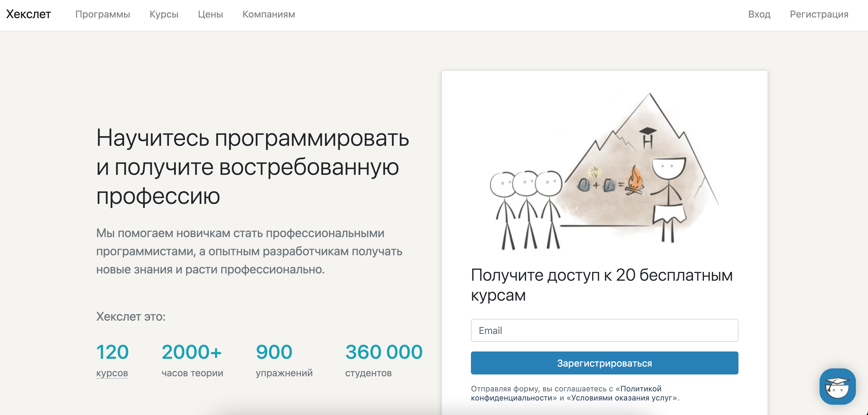Click the 360 000 студентов statistic

(x=383, y=352)
